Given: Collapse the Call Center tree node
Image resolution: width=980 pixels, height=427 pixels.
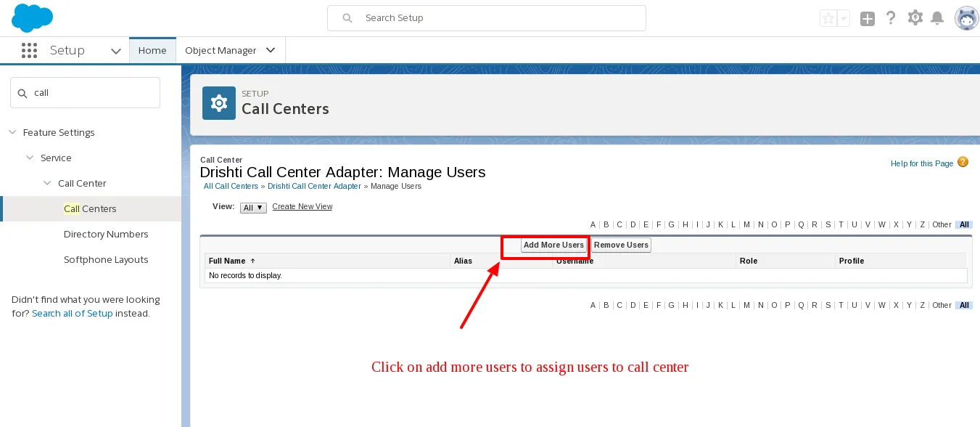Looking at the screenshot, I should click(47, 183).
